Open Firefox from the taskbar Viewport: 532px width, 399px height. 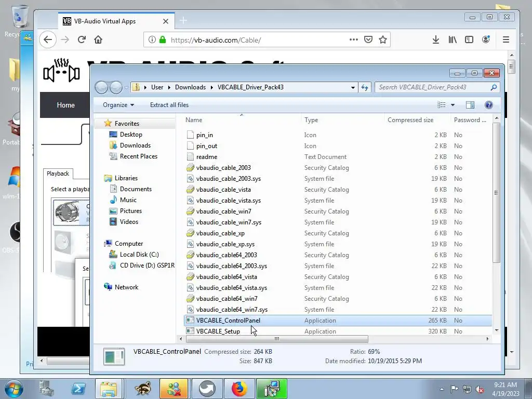[x=239, y=389]
